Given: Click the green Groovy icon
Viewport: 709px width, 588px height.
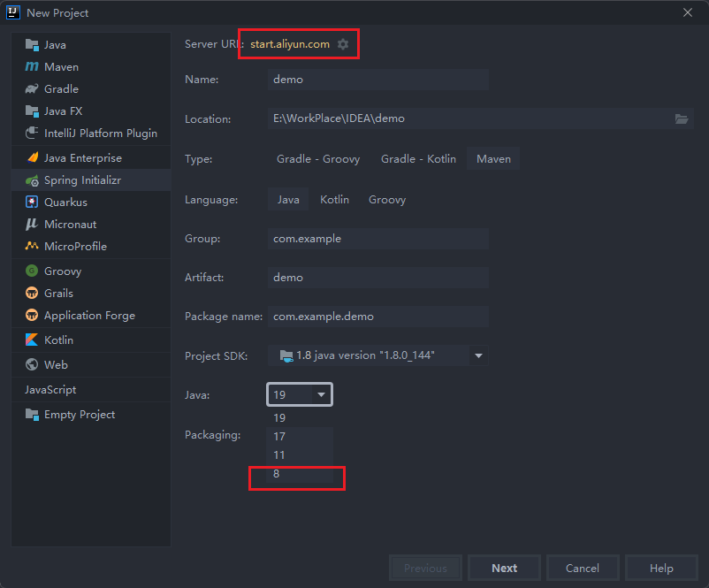Looking at the screenshot, I should 32,271.
